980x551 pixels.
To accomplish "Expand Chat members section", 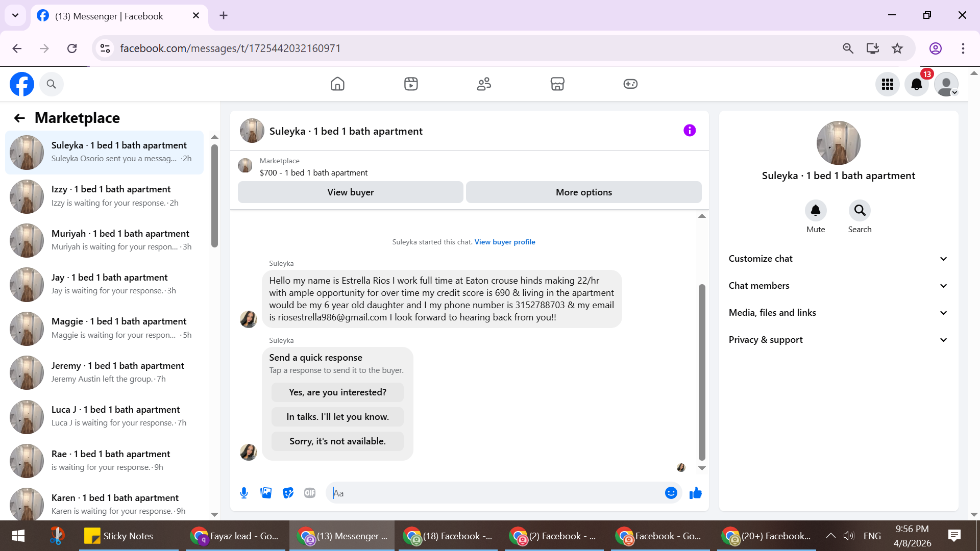I will [838, 286].
